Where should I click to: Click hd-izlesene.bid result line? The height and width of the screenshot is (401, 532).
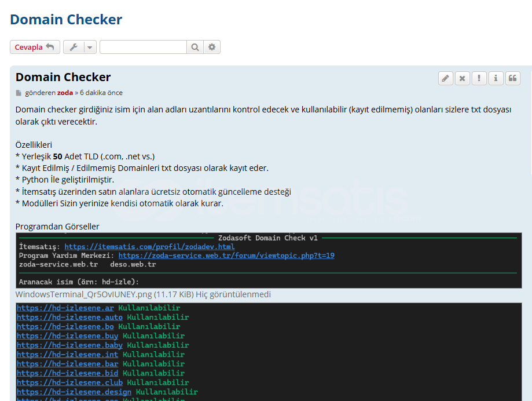tap(101, 373)
